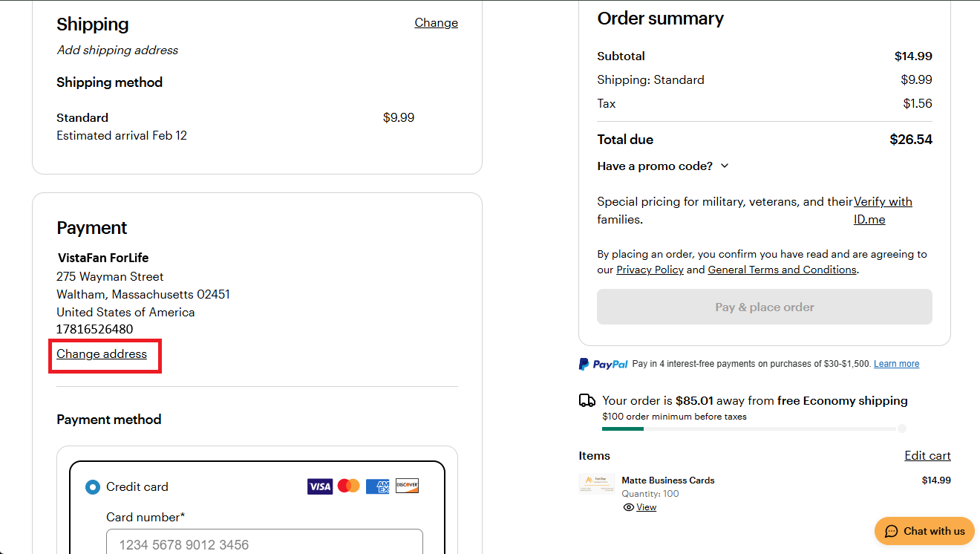Click the eye icon beside View
Viewport: 980px width, 554px height.
tap(629, 507)
